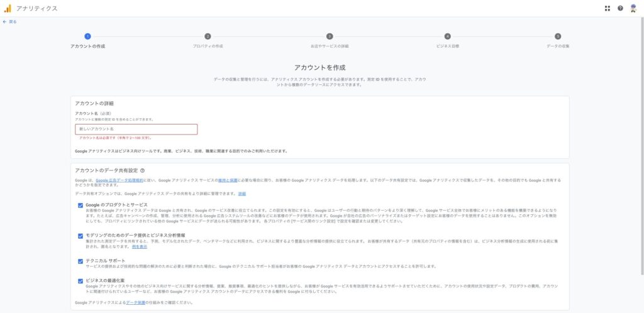This screenshot has width=644, height=313.
Task: Click the アカウントの詳細 section heading
Action: click(94, 103)
